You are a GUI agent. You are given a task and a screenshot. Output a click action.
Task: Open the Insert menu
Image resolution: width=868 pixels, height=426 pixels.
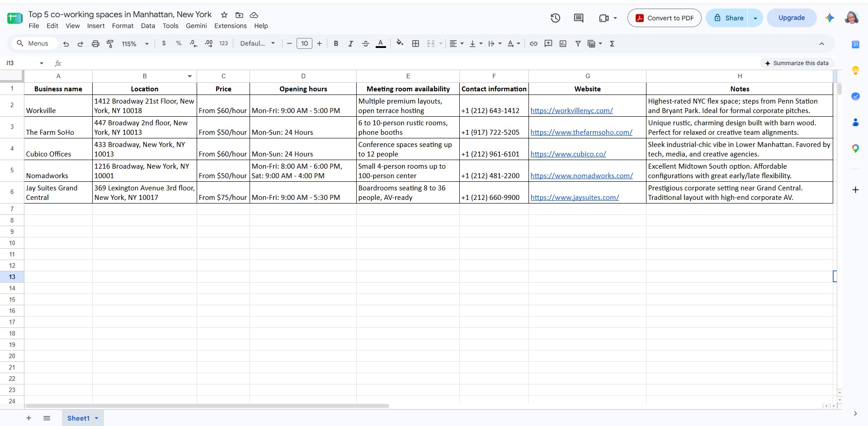(96, 26)
